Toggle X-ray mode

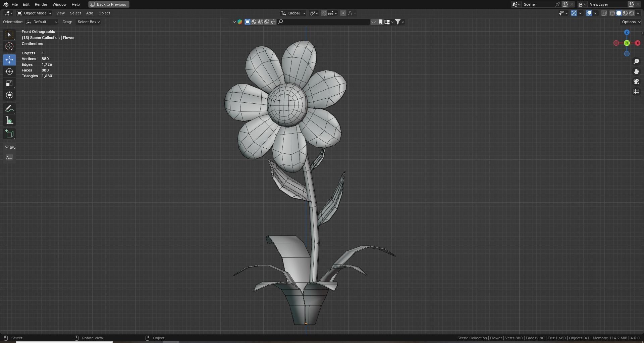click(604, 13)
